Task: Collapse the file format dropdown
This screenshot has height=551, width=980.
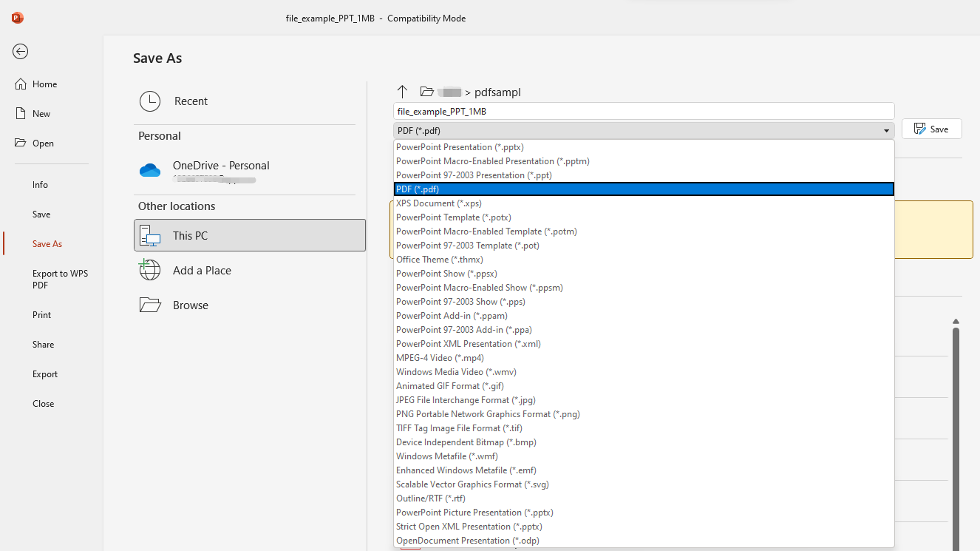Action: click(x=885, y=130)
